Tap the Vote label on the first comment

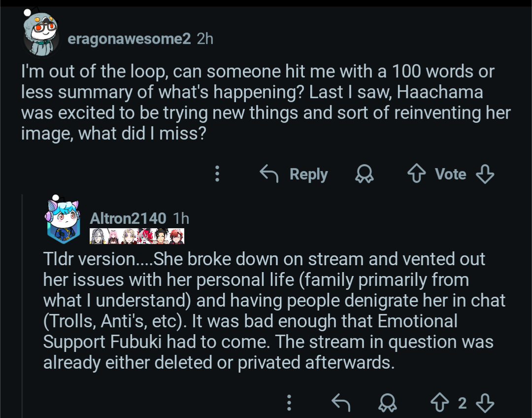(x=450, y=174)
